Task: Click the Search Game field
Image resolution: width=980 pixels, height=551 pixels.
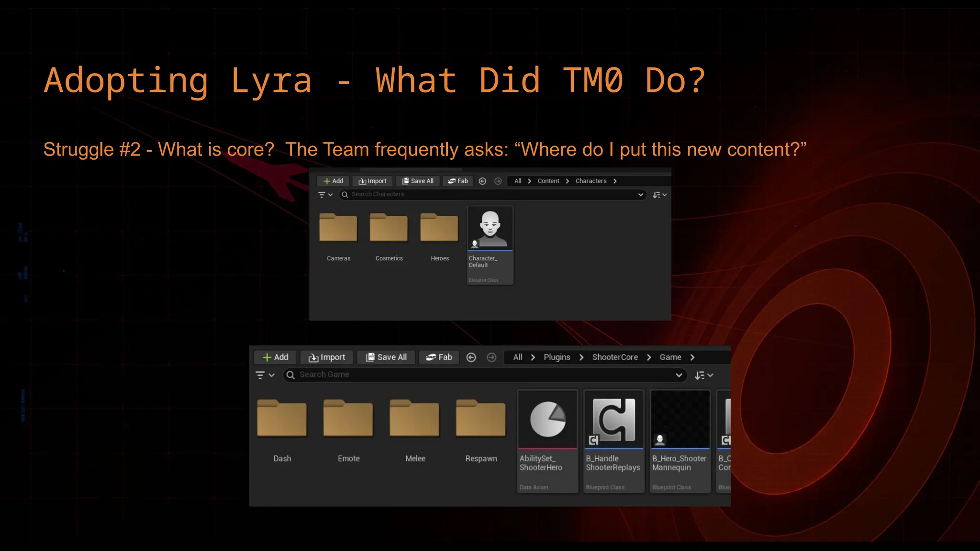Action: [x=485, y=375]
